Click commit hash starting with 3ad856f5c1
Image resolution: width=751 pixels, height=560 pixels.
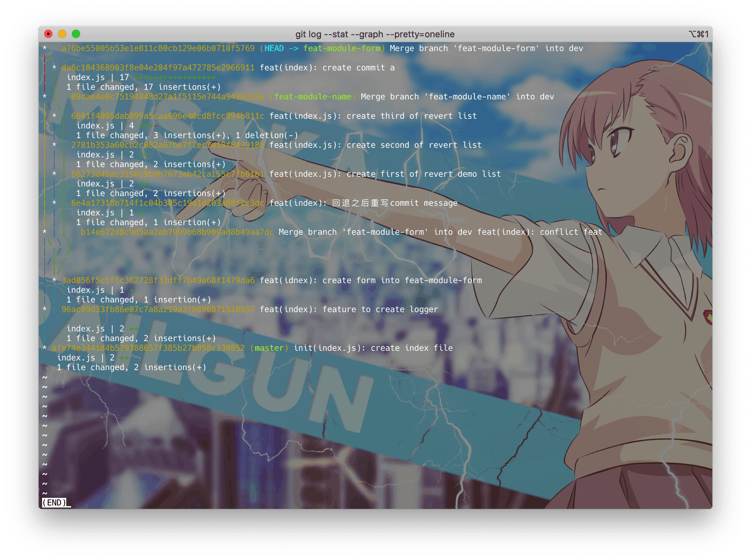pyautogui.click(x=158, y=280)
